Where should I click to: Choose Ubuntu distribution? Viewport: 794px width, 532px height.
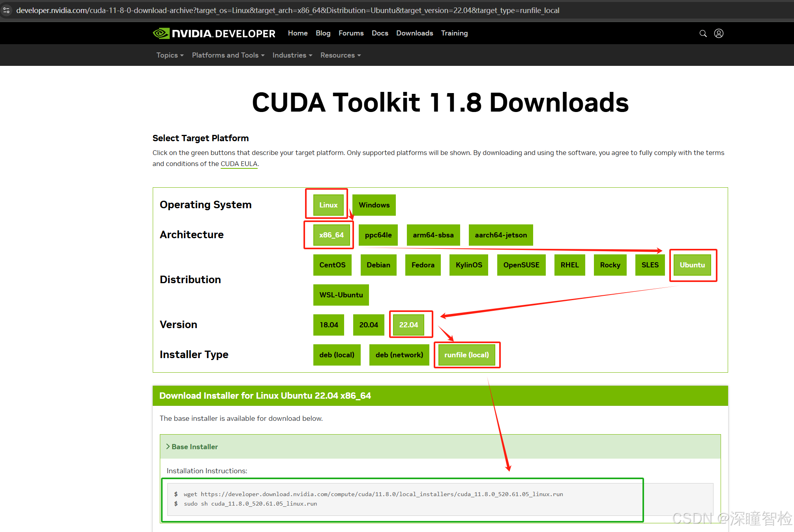[x=692, y=265]
